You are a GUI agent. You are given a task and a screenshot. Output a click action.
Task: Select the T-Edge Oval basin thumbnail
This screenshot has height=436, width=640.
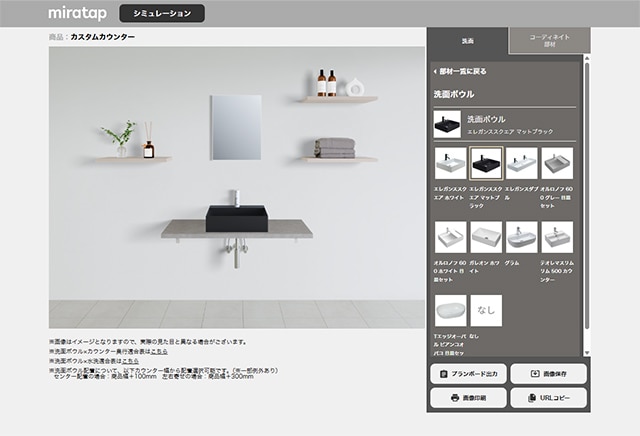[x=451, y=311]
